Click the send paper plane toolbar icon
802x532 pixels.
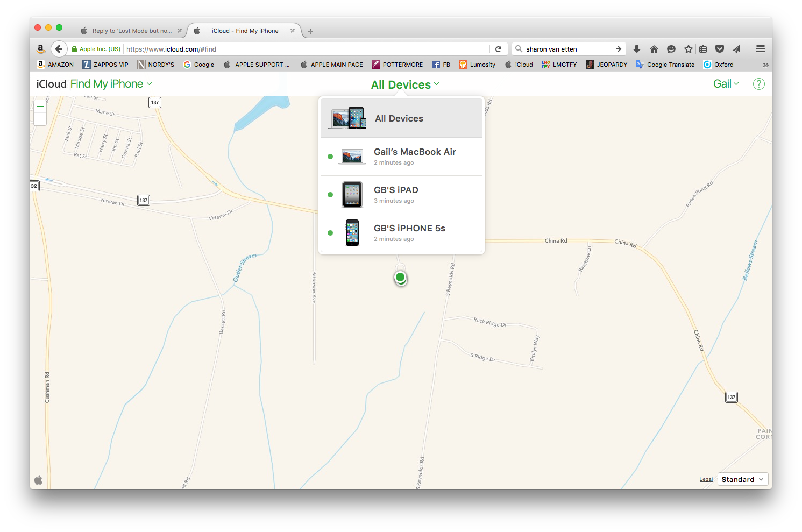736,49
